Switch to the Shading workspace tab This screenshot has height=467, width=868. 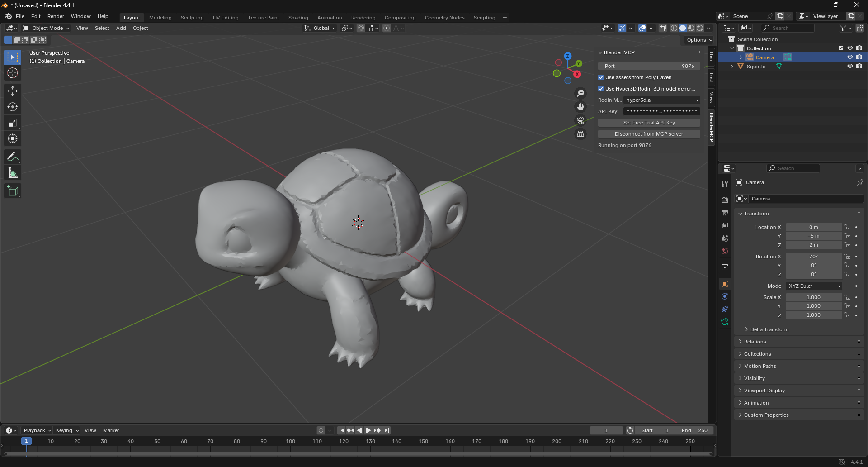pyautogui.click(x=298, y=18)
